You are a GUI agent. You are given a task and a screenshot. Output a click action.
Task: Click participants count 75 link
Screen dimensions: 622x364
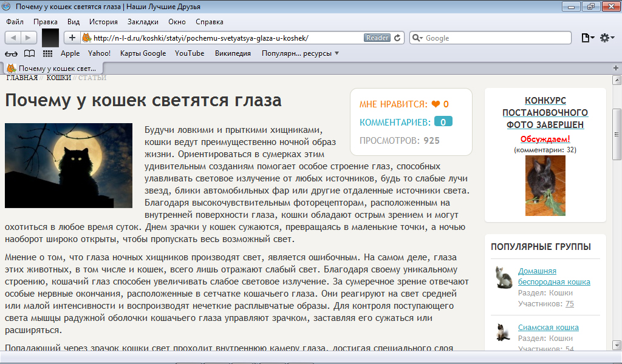pos(570,304)
